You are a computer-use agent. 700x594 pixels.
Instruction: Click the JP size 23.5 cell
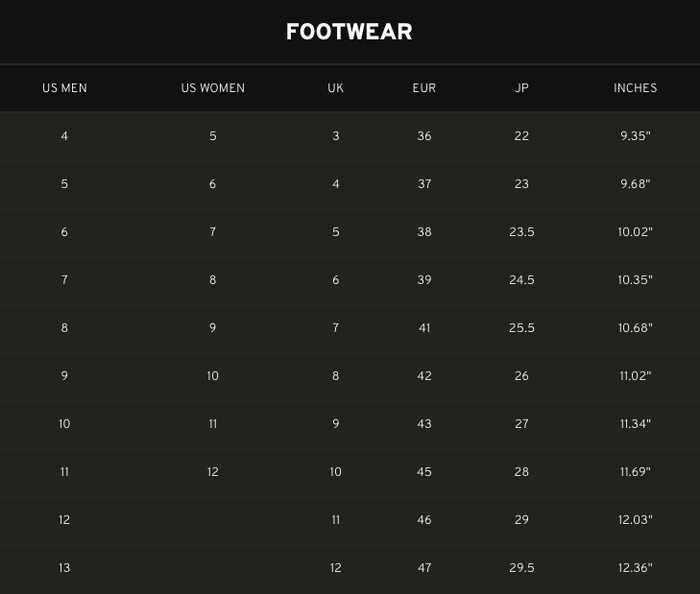coord(521,232)
